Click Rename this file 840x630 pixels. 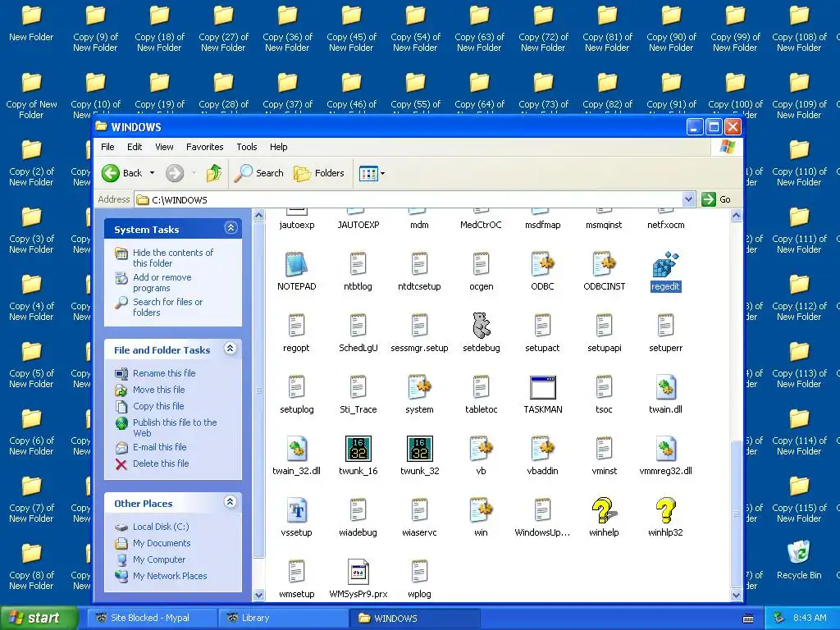(164, 373)
